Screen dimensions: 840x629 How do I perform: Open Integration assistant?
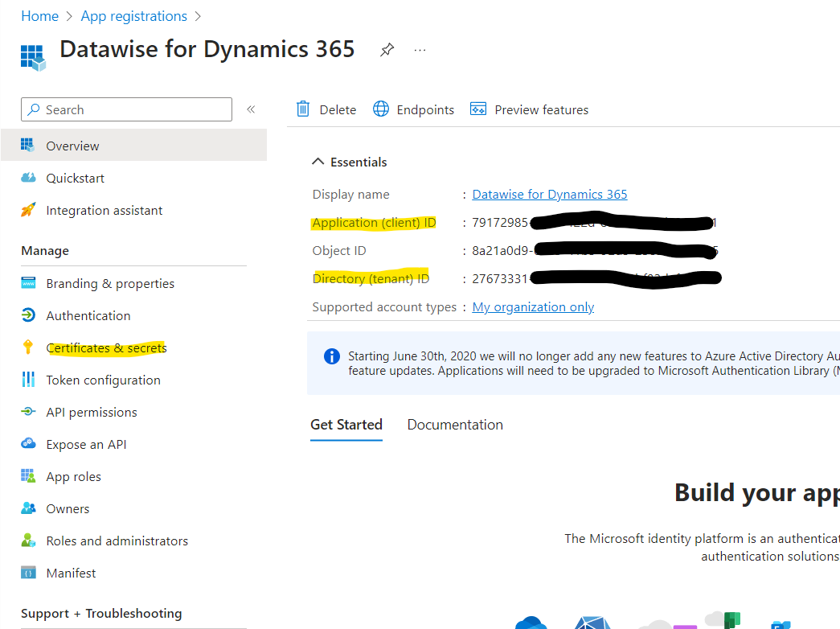[104, 210]
